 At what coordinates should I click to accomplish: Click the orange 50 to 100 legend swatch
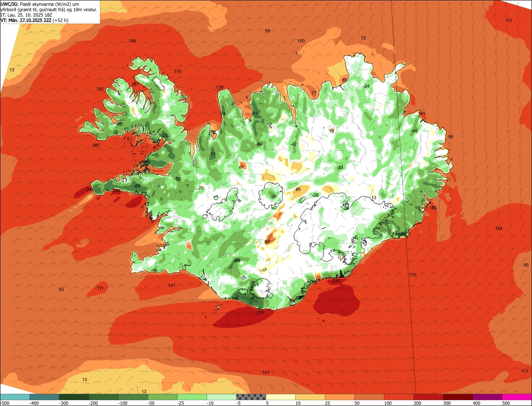[369, 397]
